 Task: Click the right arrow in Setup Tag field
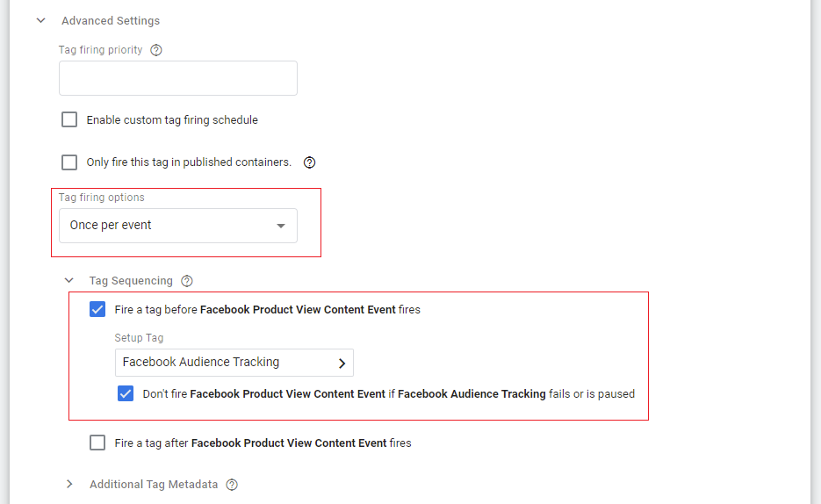pos(342,363)
